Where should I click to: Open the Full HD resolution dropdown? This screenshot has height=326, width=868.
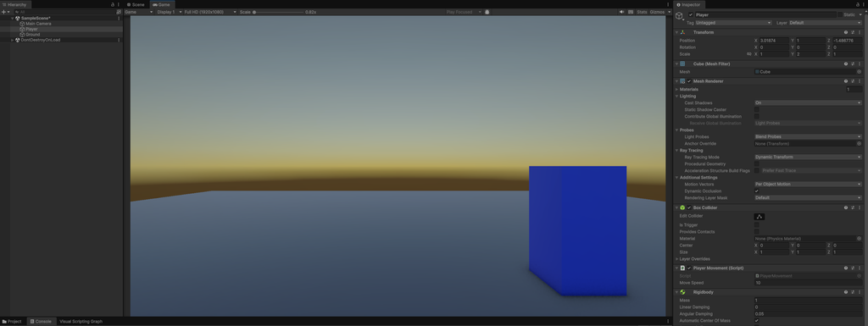[x=210, y=12]
